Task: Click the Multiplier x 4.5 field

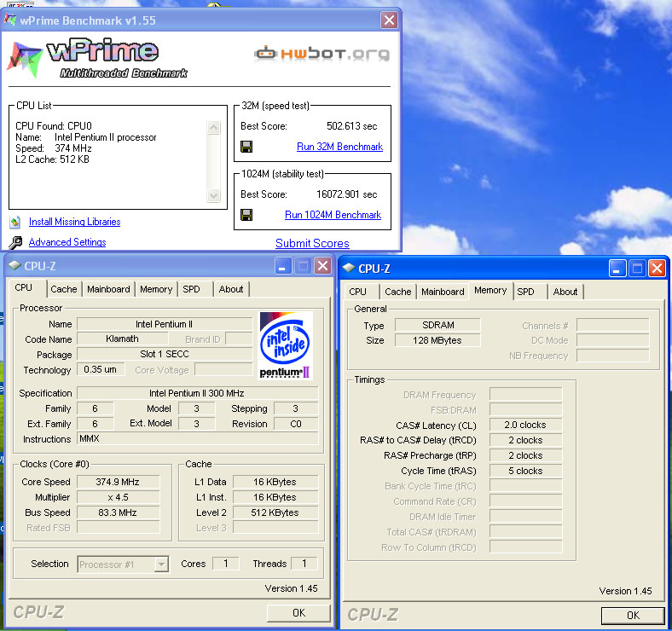Action: click(x=118, y=497)
